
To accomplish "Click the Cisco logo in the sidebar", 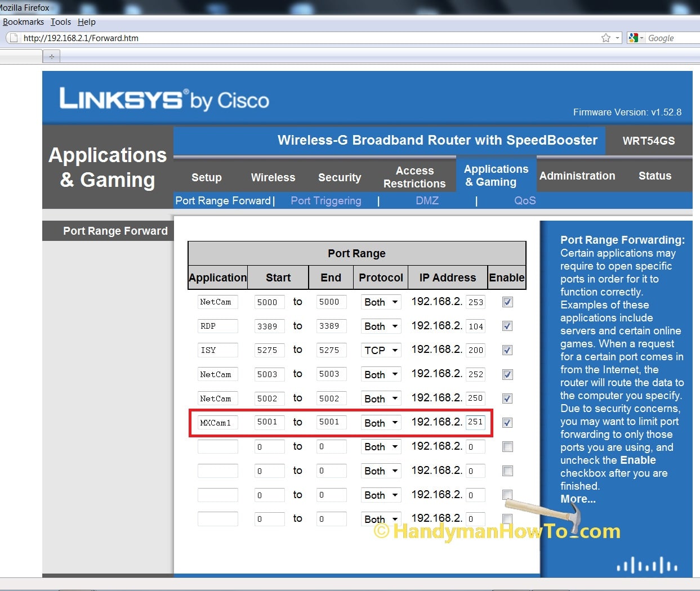I will click(x=647, y=565).
